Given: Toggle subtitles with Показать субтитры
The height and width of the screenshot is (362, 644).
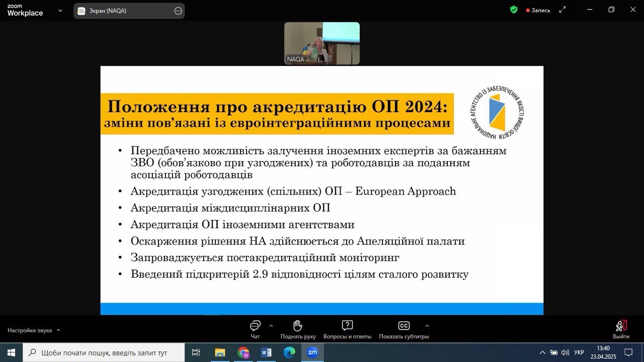Looking at the screenshot, I should tap(404, 326).
